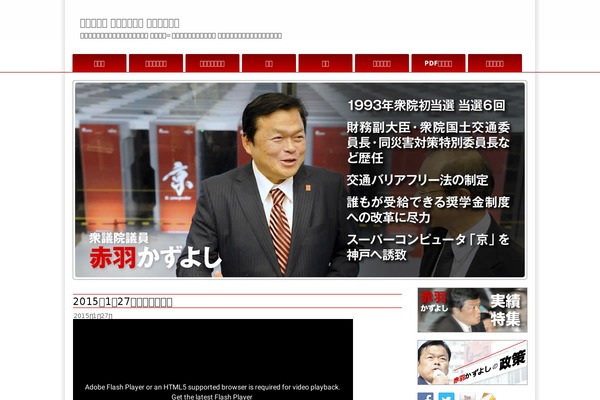Viewport: 600px width, 400px height.
Task: Open the 実績特集 sidebar banner
Action: pos(472,310)
